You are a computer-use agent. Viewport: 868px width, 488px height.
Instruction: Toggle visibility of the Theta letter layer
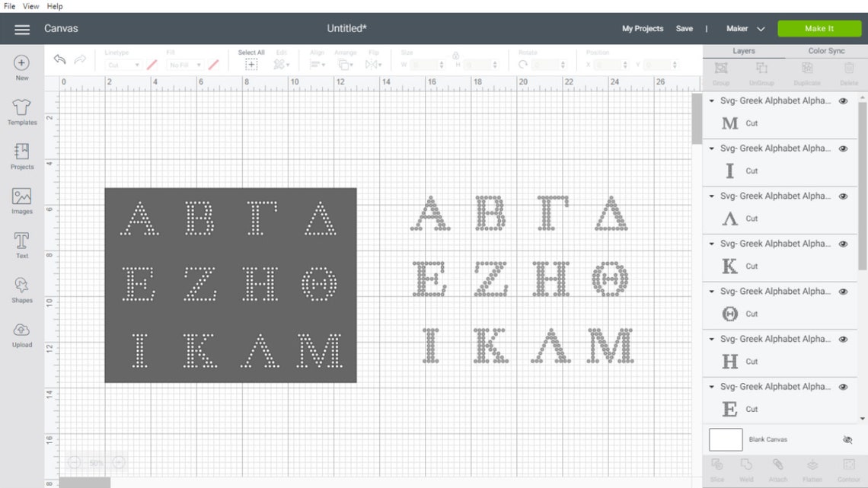point(843,291)
